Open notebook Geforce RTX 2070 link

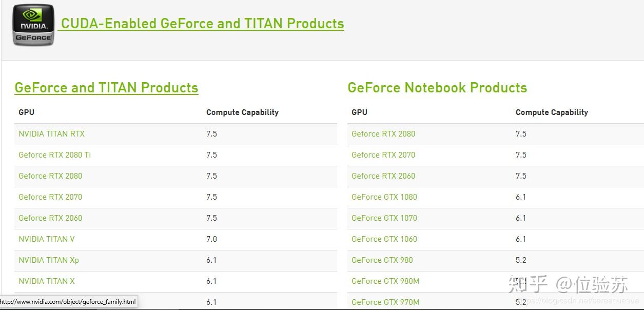pos(383,155)
